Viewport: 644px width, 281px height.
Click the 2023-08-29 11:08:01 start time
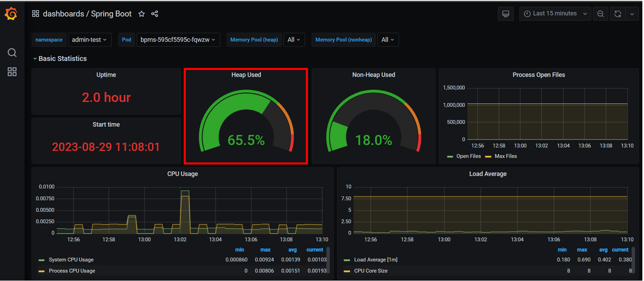[106, 147]
